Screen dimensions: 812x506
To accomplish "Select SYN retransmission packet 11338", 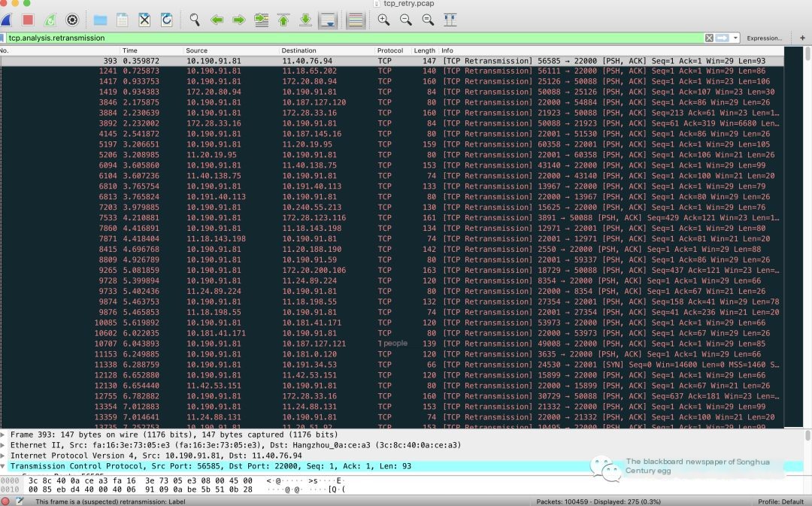I will (392, 365).
